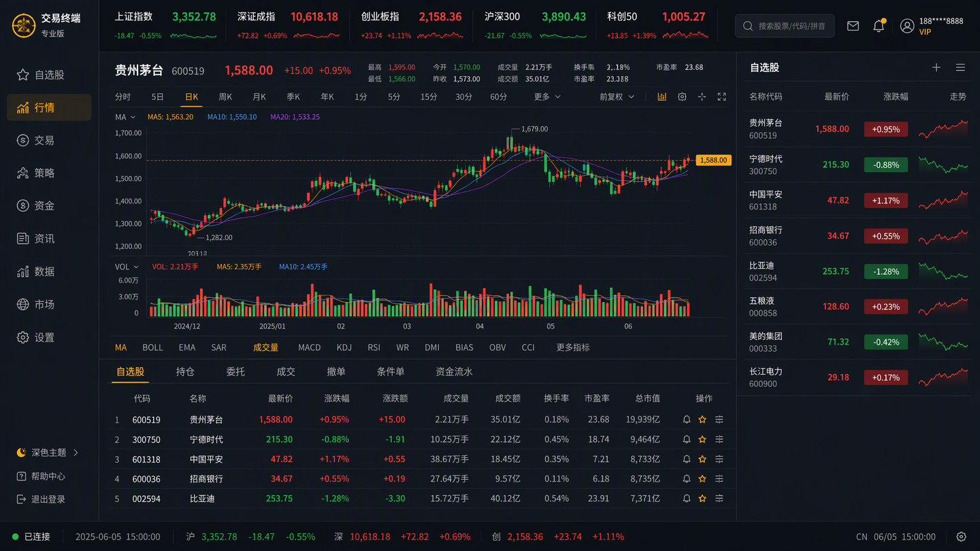Open the mail inbox icon

click(x=853, y=26)
